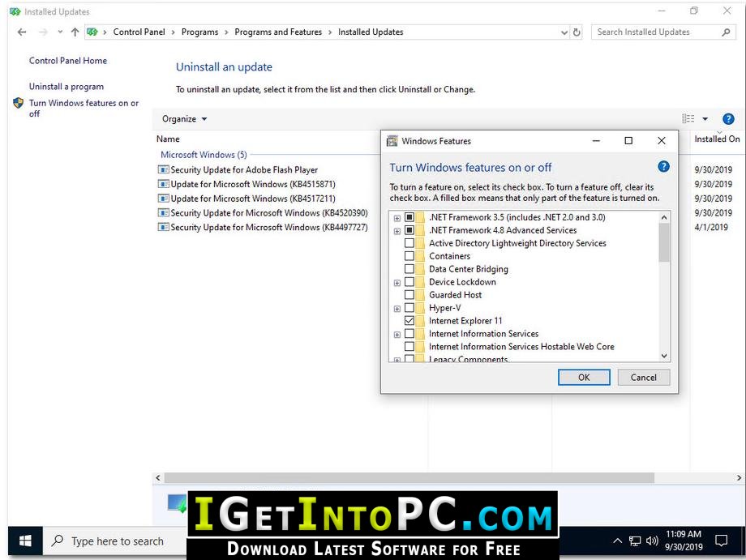Click the Back arrow in Installed Updates
The height and width of the screenshot is (560, 746).
click(22, 32)
